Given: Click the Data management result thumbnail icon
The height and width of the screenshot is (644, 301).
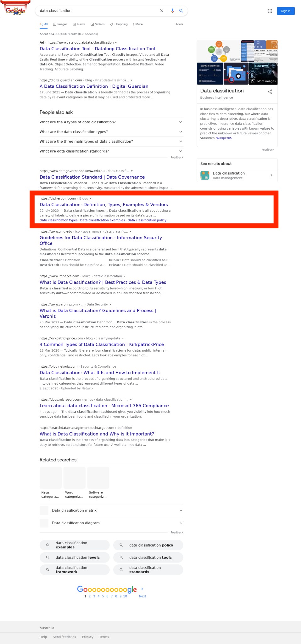Looking at the screenshot, I should [x=205, y=175].
